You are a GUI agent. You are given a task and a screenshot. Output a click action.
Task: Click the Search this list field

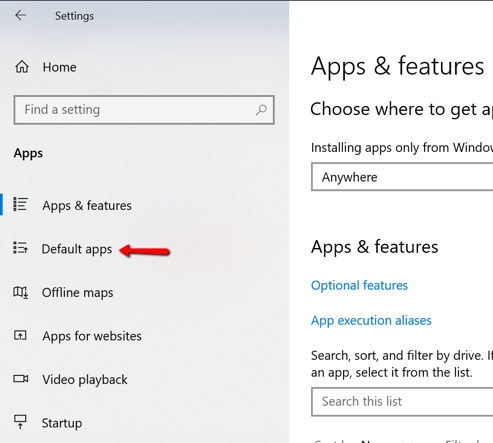click(402, 402)
